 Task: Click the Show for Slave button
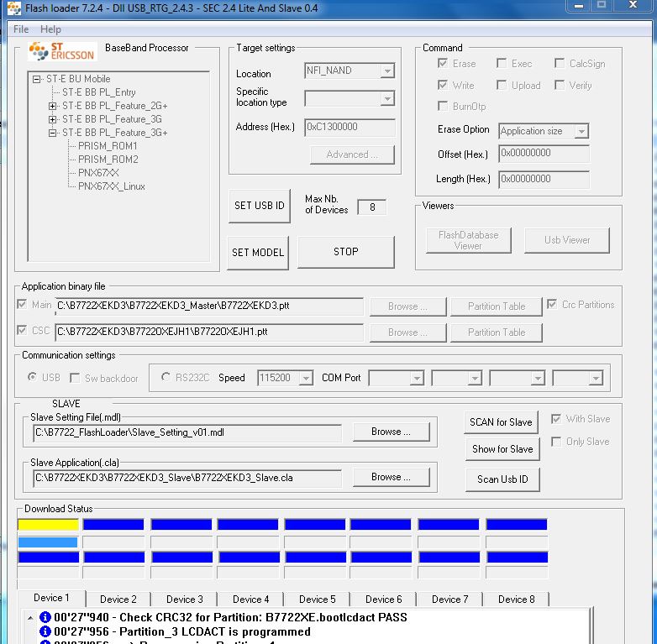(x=502, y=449)
